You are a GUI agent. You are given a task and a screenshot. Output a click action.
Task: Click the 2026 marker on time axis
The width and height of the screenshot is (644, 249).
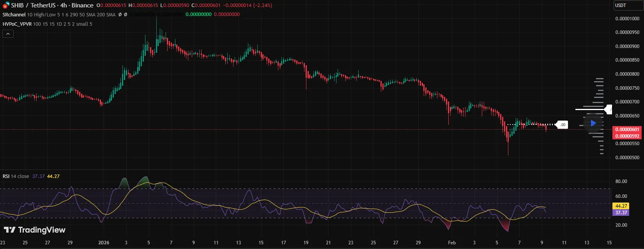point(104,243)
